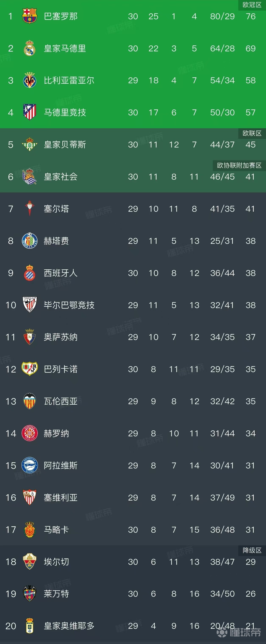The height and width of the screenshot is (644, 266).
Task: Open team name 塞尔塔
Action: click(x=56, y=209)
